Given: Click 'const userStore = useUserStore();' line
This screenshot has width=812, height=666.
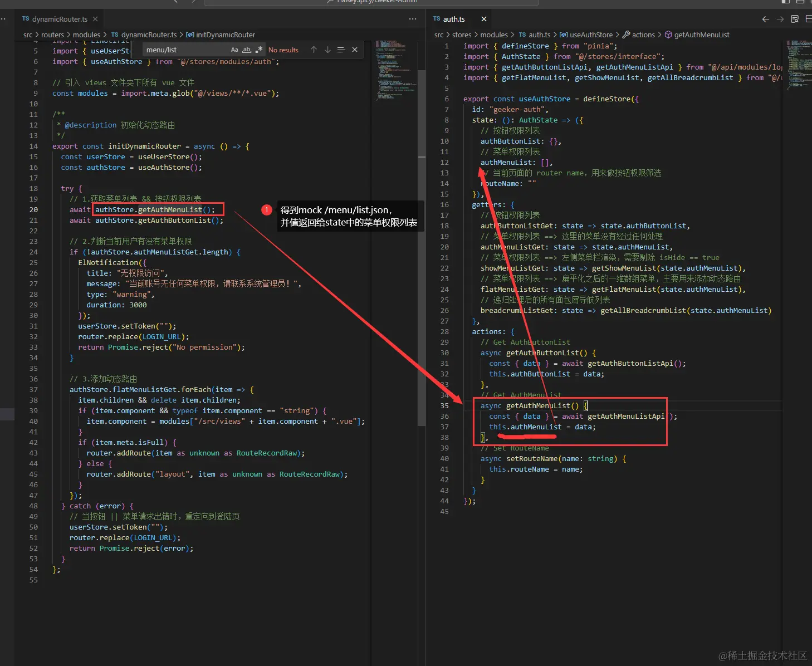Looking at the screenshot, I should (131, 156).
